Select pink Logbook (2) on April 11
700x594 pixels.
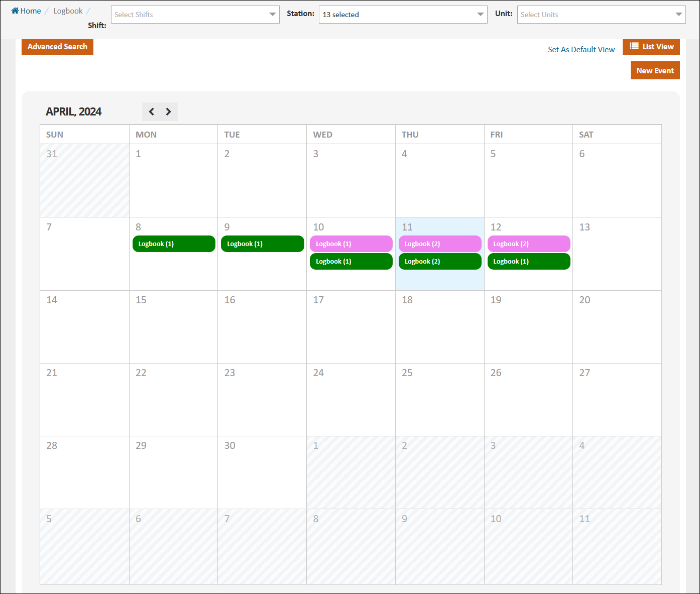tap(439, 244)
